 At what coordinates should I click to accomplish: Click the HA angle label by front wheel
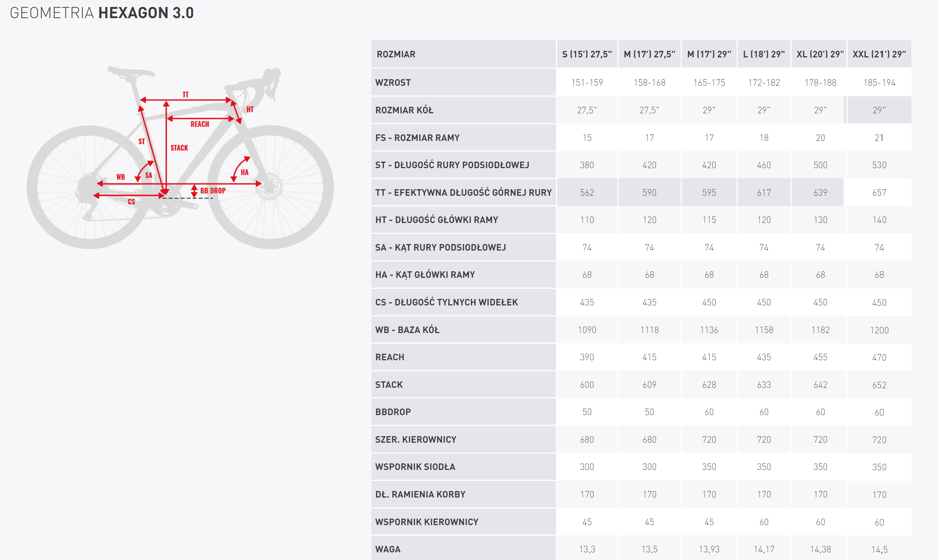pos(244,173)
